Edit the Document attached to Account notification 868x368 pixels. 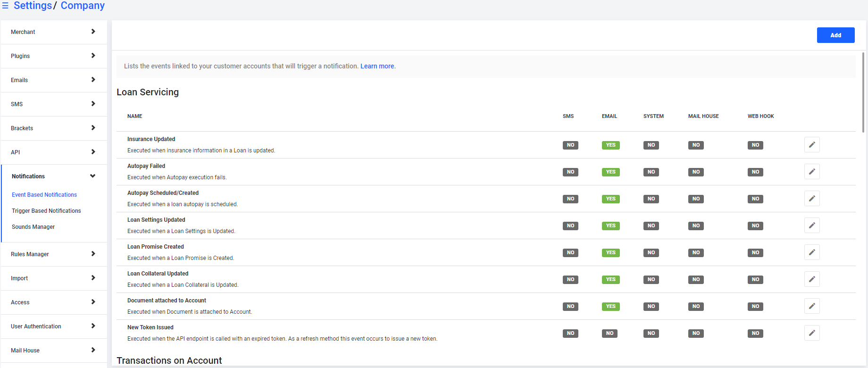coord(812,306)
